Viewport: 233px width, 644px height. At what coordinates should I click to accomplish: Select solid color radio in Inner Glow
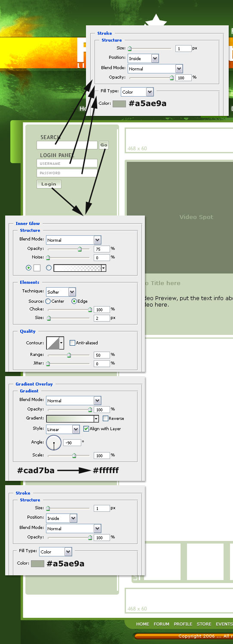29,267
